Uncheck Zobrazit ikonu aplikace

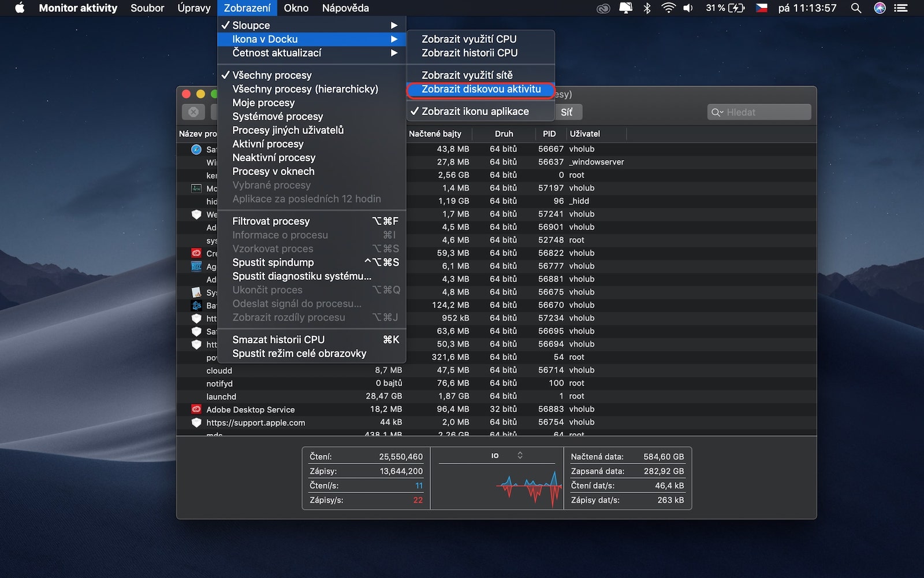(x=480, y=112)
